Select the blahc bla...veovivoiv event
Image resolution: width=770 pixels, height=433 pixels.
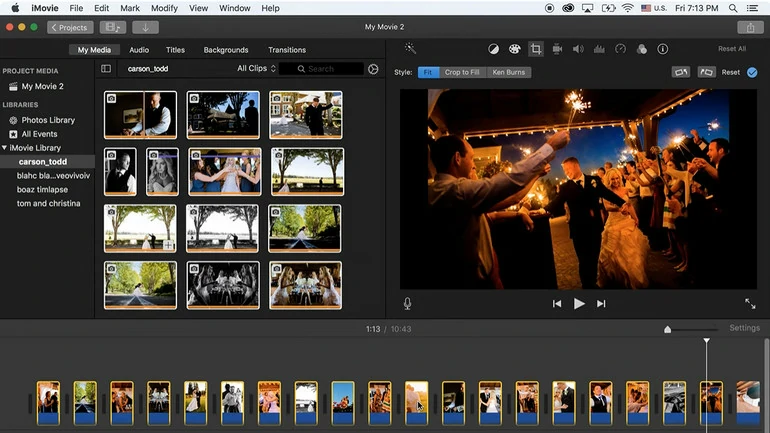pyautogui.click(x=53, y=175)
